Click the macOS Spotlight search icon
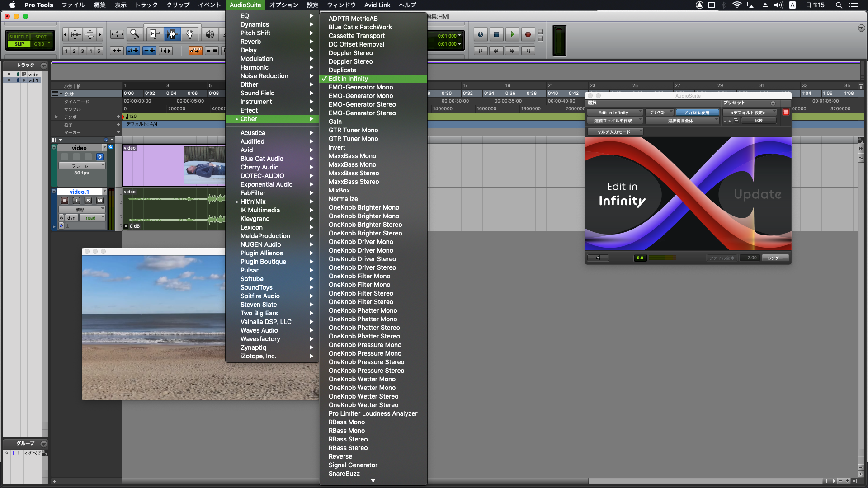This screenshot has width=868, height=488. click(x=839, y=5)
